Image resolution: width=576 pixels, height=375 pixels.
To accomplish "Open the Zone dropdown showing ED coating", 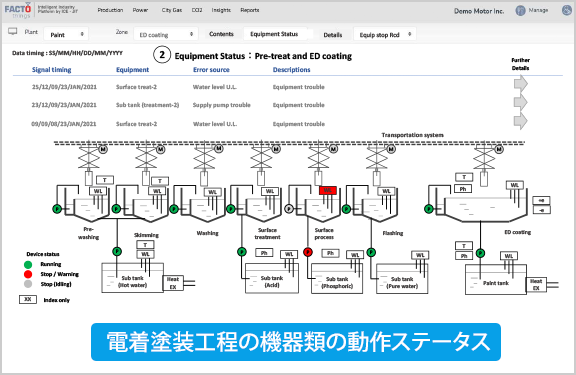I will [166, 34].
